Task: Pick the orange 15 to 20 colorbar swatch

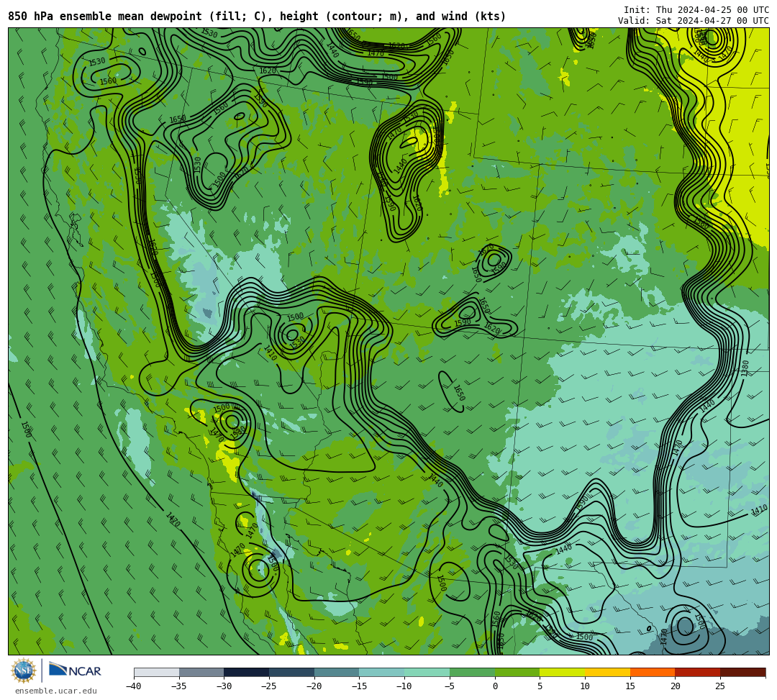Action: click(653, 672)
